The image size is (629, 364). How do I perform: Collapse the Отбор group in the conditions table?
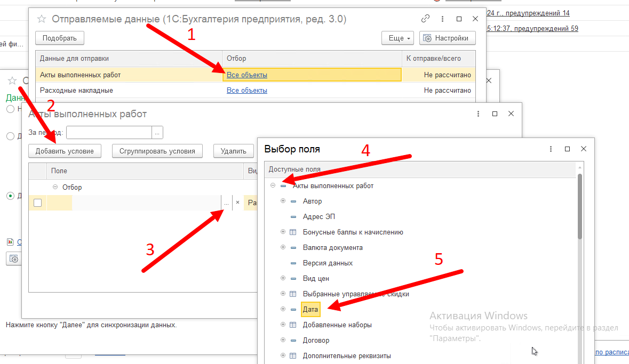point(55,187)
